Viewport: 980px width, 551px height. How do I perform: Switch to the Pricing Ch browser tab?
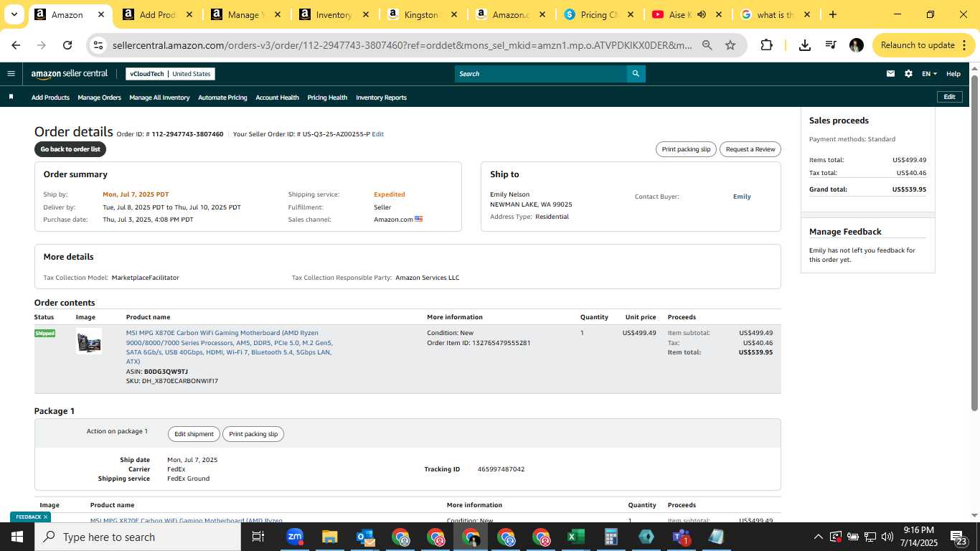(x=598, y=14)
